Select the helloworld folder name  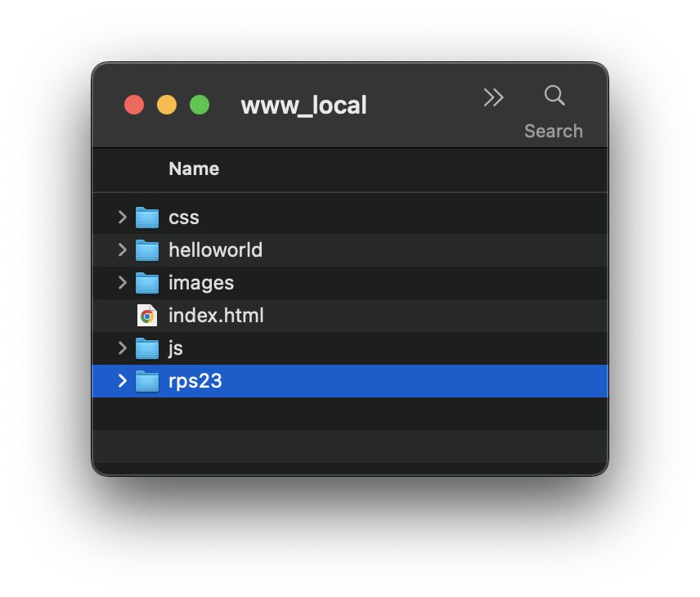(215, 250)
